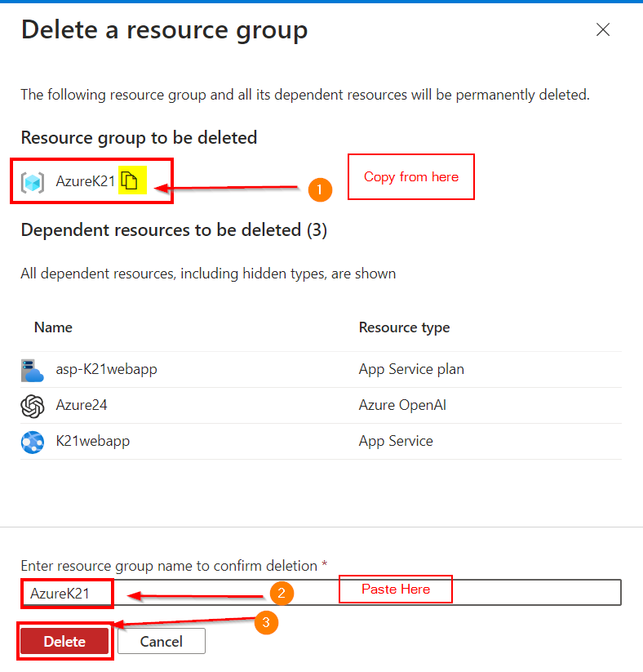
Task: Select the asp-K21webapp resource name
Action: click(106, 369)
